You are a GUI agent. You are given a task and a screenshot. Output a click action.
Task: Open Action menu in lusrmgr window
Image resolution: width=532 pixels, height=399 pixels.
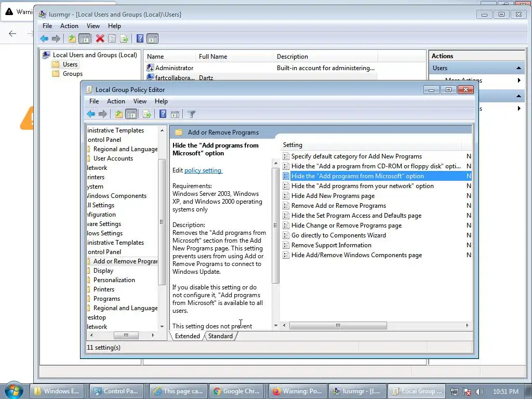click(69, 26)
